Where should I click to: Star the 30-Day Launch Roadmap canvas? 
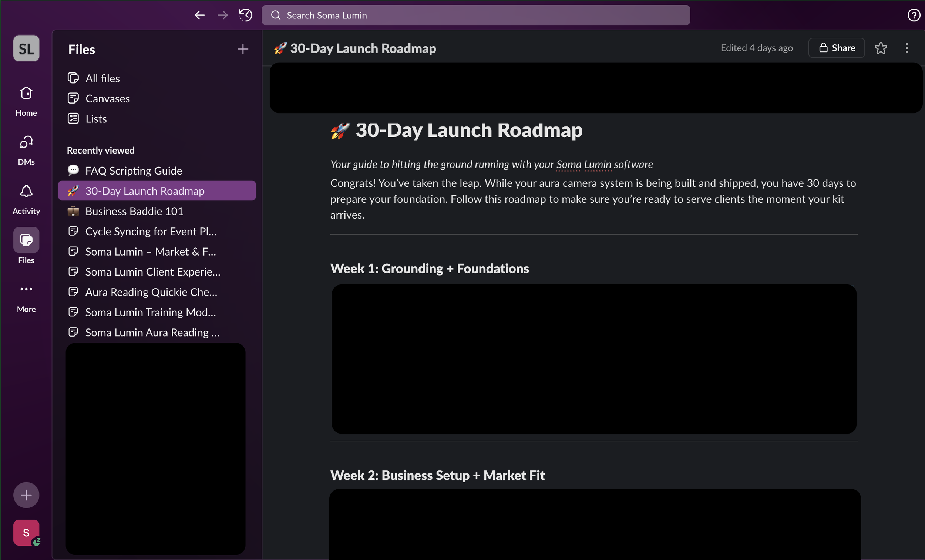[x=880, y=48]
